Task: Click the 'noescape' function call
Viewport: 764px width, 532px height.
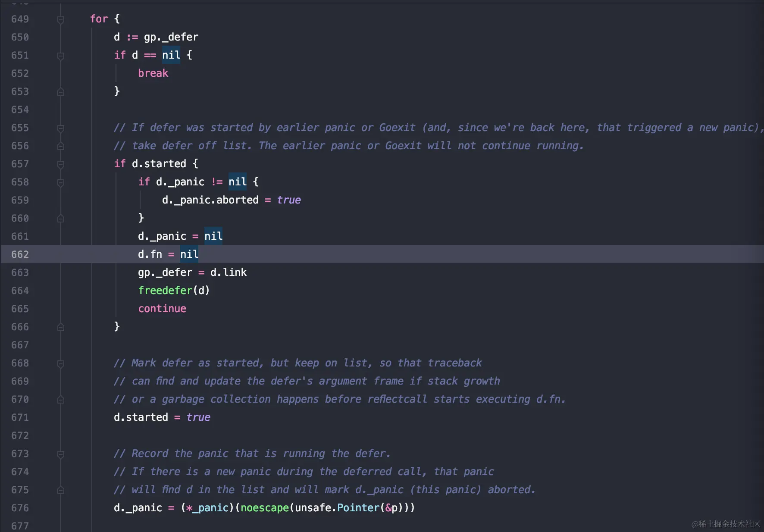Action: 265,508
